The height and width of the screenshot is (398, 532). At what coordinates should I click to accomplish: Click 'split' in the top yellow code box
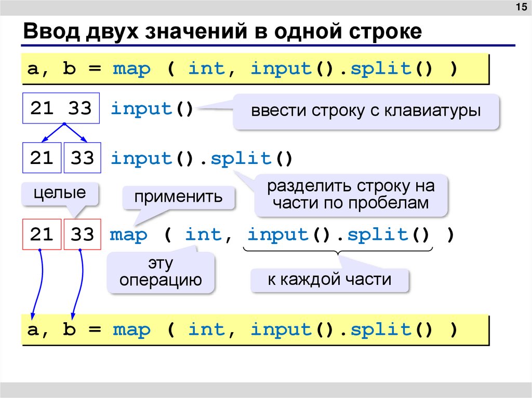(x=381, y=69)
